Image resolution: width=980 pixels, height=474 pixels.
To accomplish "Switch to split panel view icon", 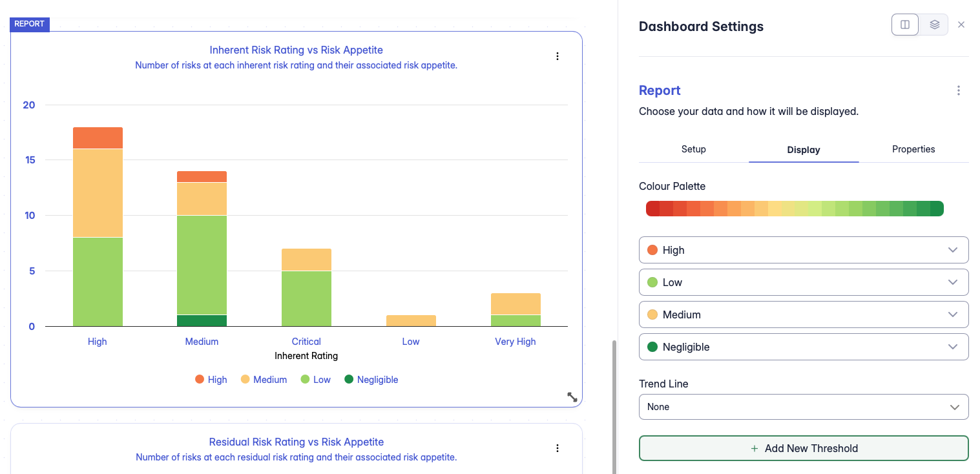I will tap(905, 25).
